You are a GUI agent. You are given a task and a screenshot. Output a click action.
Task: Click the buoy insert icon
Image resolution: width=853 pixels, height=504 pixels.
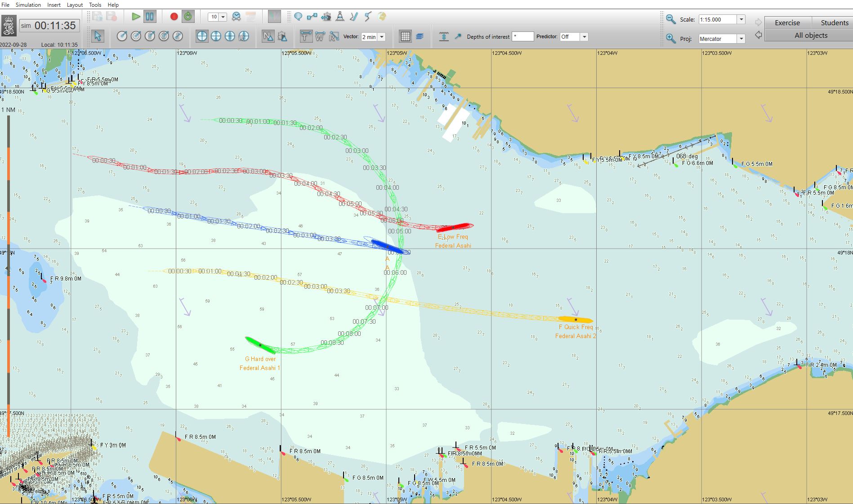pyautogui.click(x=340, y=17)
